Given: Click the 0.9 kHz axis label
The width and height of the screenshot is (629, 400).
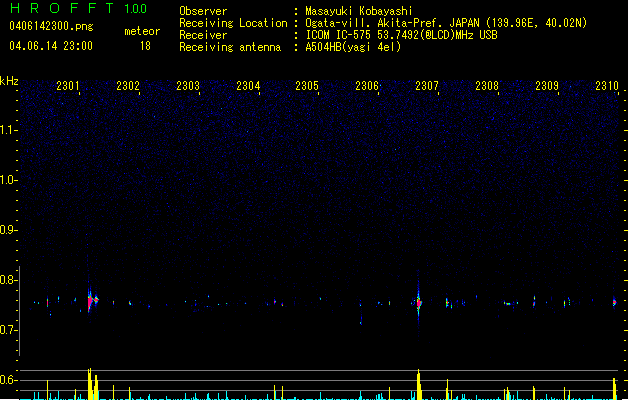Looking at the screenshot, I should (8, 230).
